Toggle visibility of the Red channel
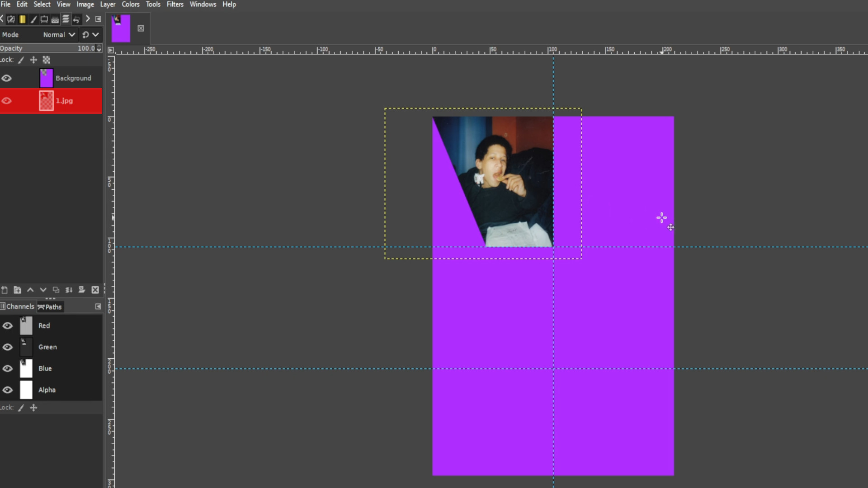 coord(7,325)
